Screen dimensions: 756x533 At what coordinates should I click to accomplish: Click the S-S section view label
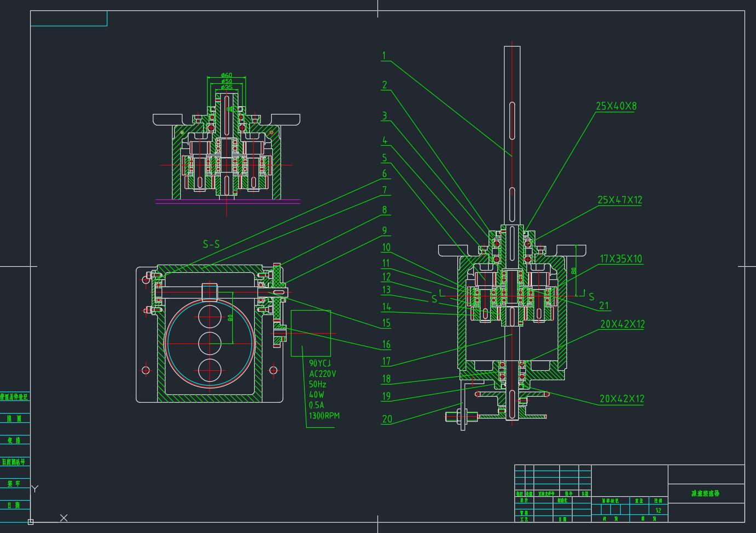tap(211, 243)
